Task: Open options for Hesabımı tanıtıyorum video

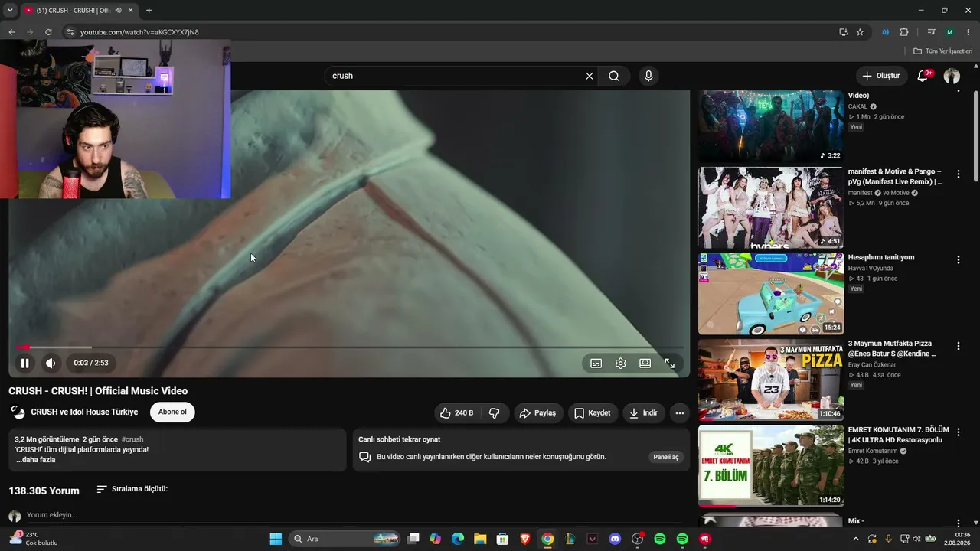Action: [x=958, y=260]
